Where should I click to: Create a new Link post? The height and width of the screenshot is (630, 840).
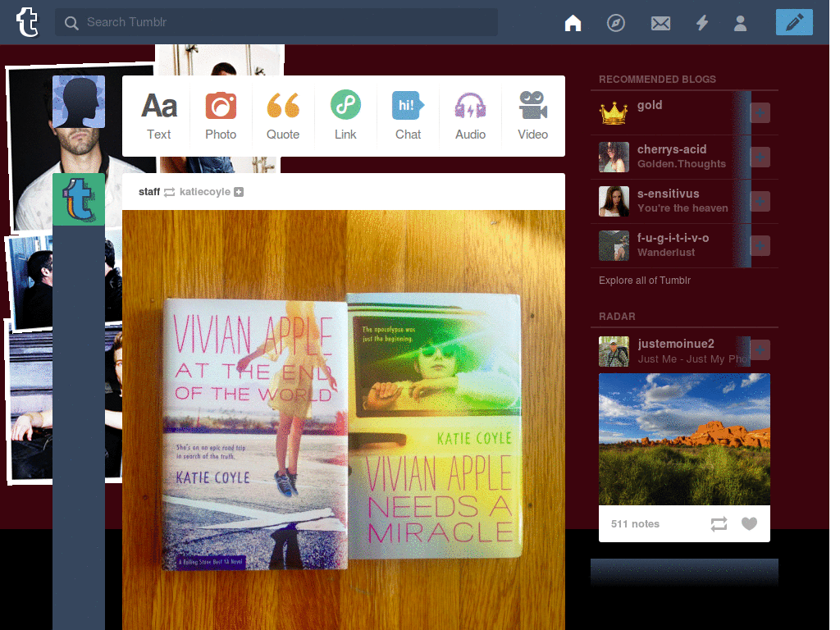(345, 116)
